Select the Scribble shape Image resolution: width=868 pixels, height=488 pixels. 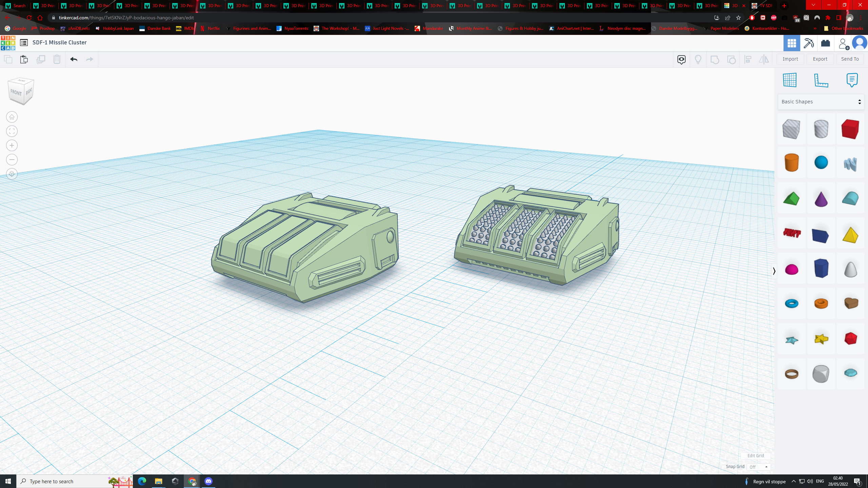[x=850, y=164]
